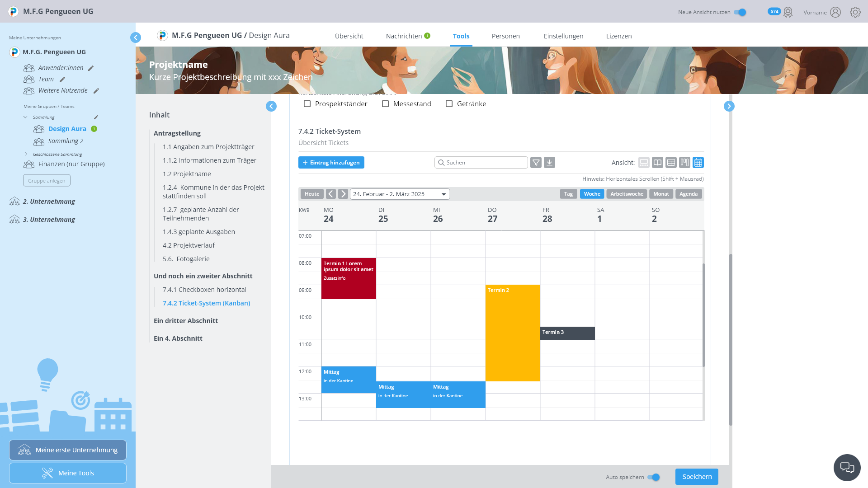This screenshot has width=868, height=488.
Task: Expand the right side panel arrow
Action: pos(729,106)
